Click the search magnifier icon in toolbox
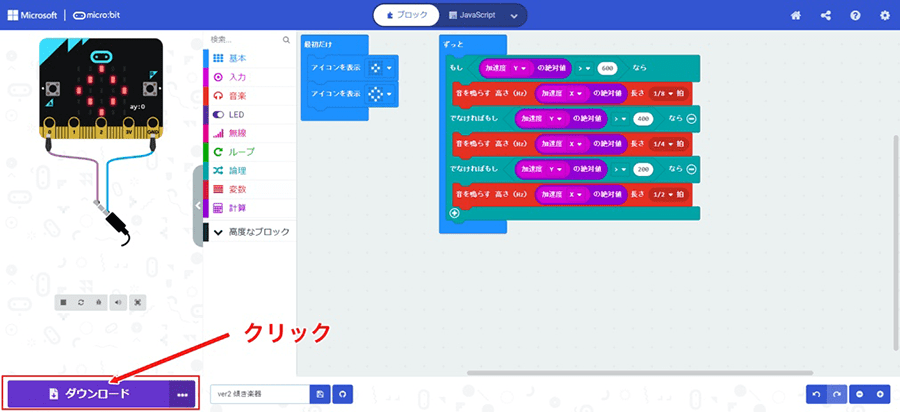The image size is (900, 412). click(x=286, y=40)
